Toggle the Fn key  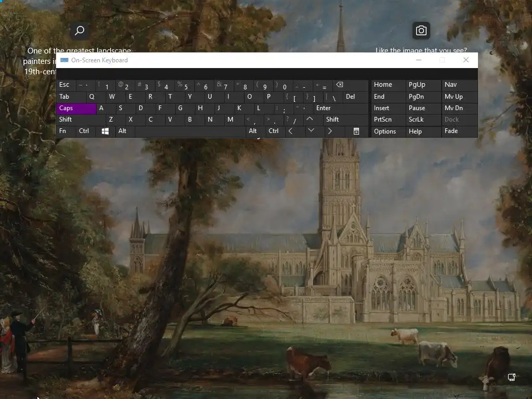click(66, 131)
